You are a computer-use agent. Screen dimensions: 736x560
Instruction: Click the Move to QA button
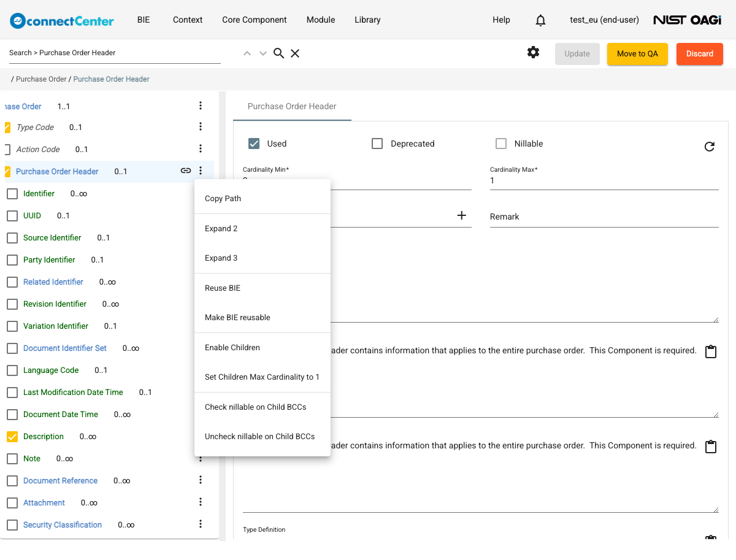point(637,54)
